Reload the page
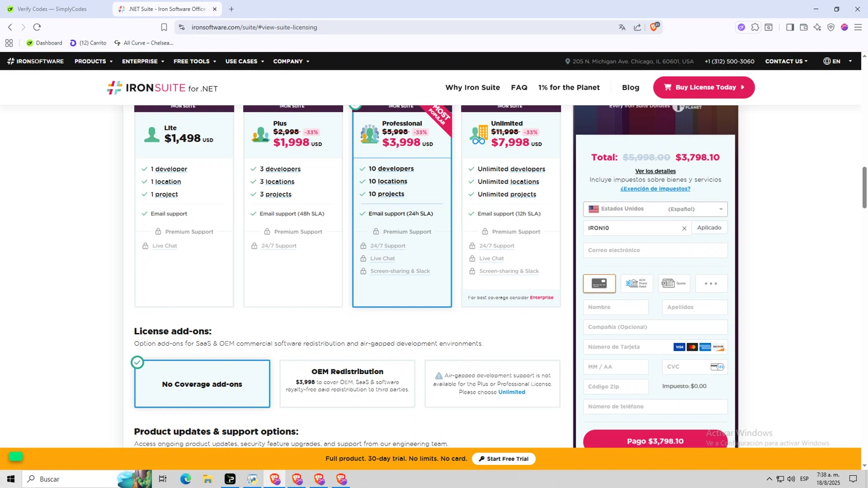This screenshot has width=868, height=488. tap(37, 27)
